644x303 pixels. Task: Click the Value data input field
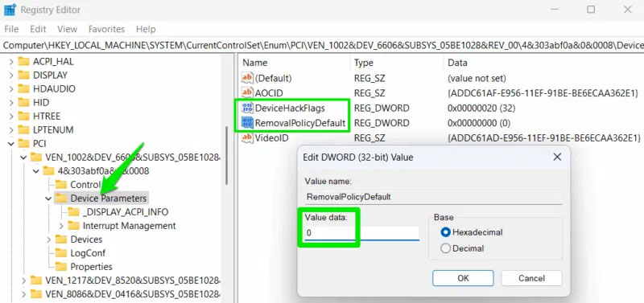point(361,233)
